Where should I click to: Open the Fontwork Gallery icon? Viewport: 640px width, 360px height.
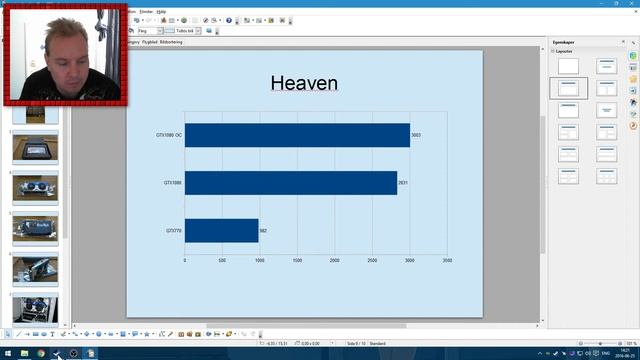coord(181,334)
